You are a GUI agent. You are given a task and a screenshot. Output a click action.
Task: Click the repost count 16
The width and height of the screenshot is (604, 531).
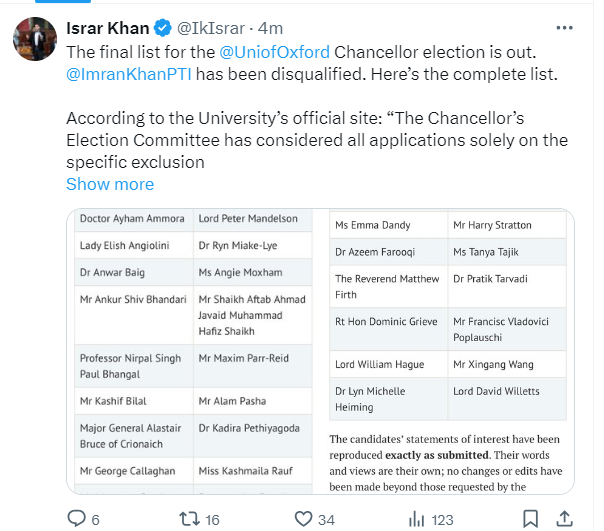(x=212, y=518)
